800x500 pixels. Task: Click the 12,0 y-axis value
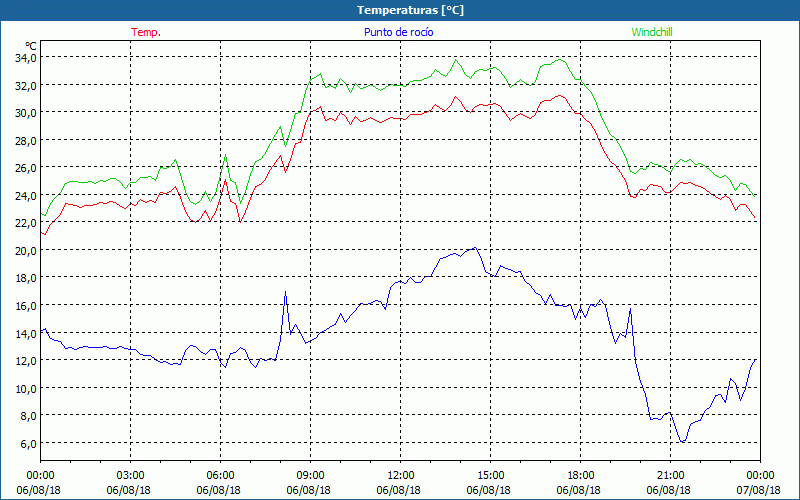[x=26, y=361]
